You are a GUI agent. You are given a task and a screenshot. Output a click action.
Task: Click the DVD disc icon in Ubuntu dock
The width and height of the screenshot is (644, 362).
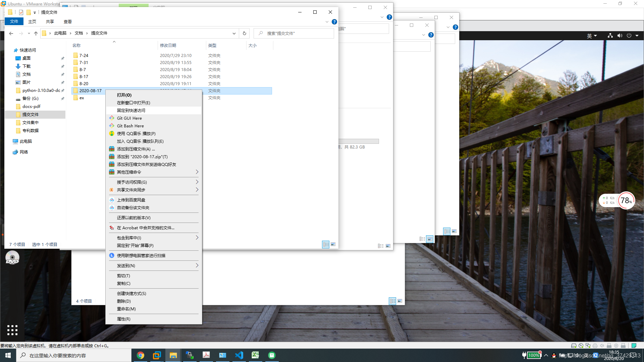click(x=12, y=258)
